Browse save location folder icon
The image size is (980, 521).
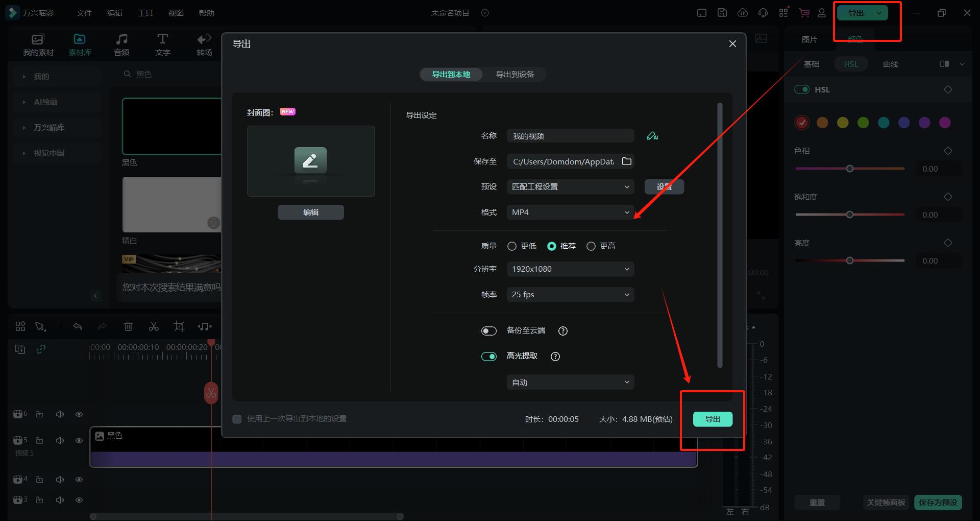coord(627,161)
